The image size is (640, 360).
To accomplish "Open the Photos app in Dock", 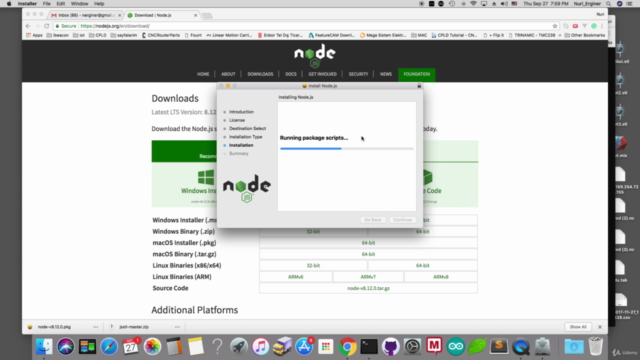I will tap(153, 347).
